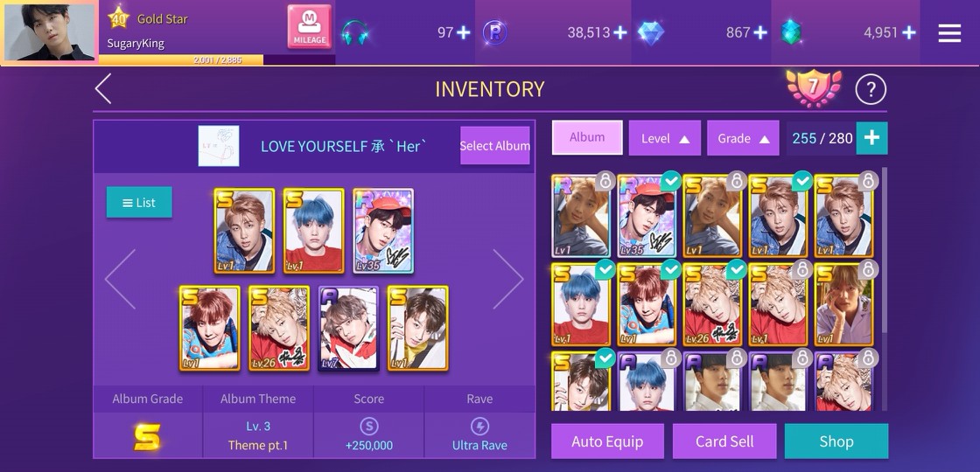The width and height of the screenshot is (980, 472).
Task: Toggle the lock on the first R card in the inventory grid
Action: (605, 181)
